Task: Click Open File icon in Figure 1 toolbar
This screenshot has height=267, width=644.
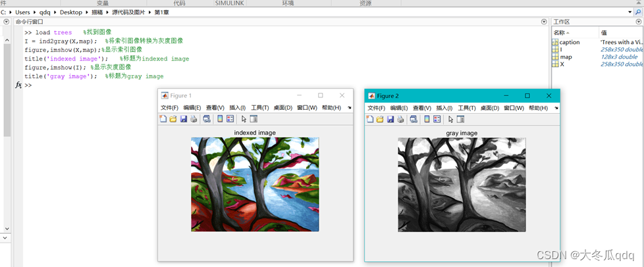Action: [173, 119]
